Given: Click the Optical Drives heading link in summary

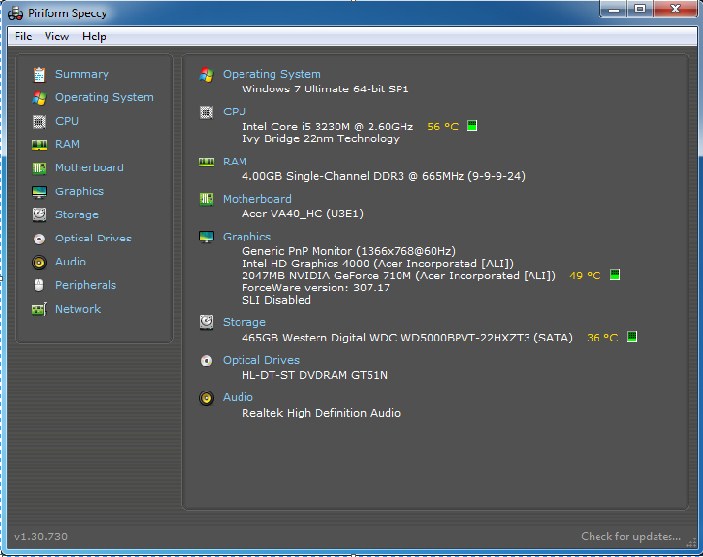Looking at the screenshot, I should (x=261, y=360).
